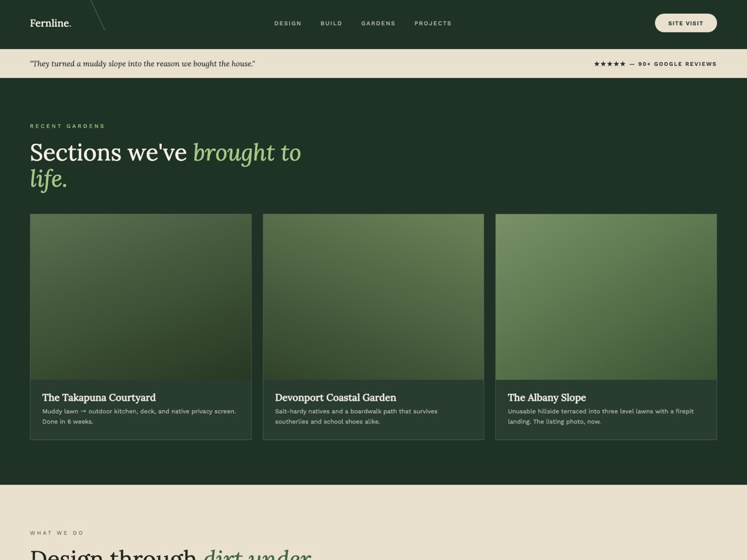The image size is (747, 560).
Task: Open the 90+ Google Reviews text
Action: click(x=677, y=64)
